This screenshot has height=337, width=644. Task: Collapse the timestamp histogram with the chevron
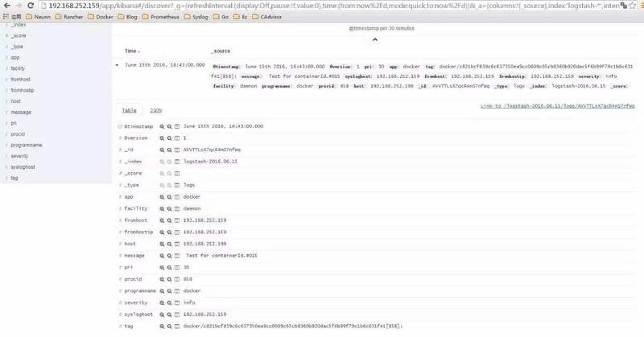(x=374, y=40)
